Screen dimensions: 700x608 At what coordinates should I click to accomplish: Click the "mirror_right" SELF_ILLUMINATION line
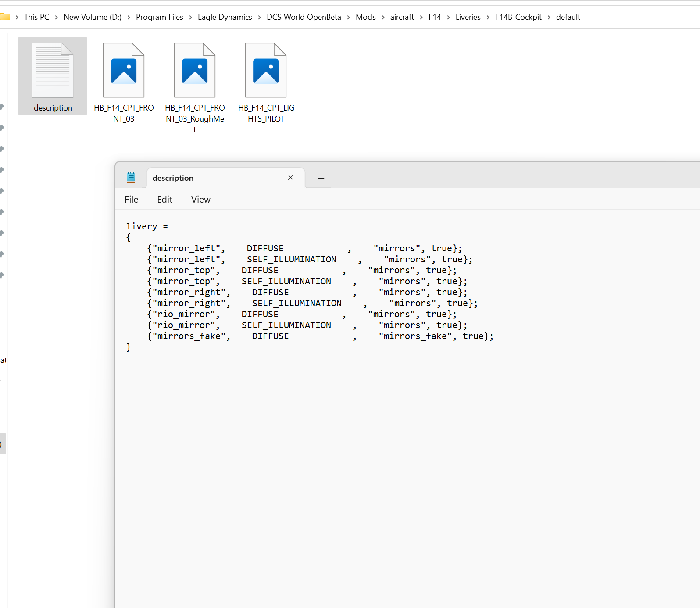312,303
